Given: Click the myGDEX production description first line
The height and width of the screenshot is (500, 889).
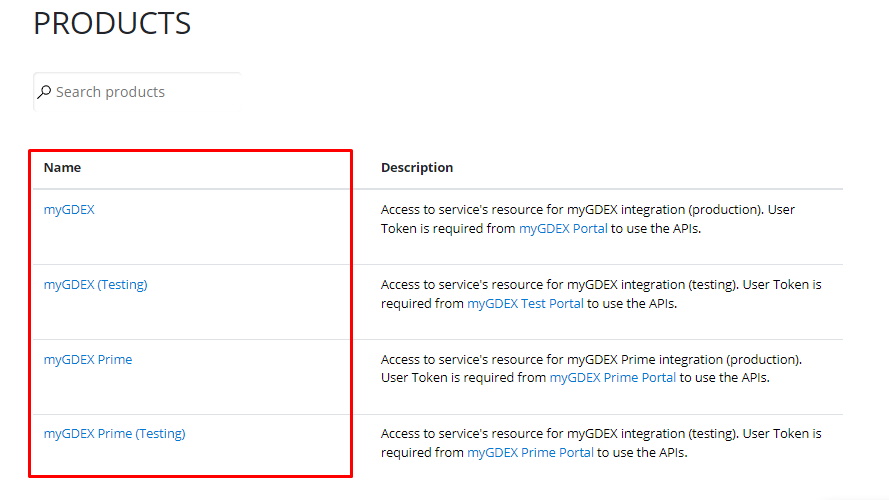Looking at the screenshot, I should [588, 210].
